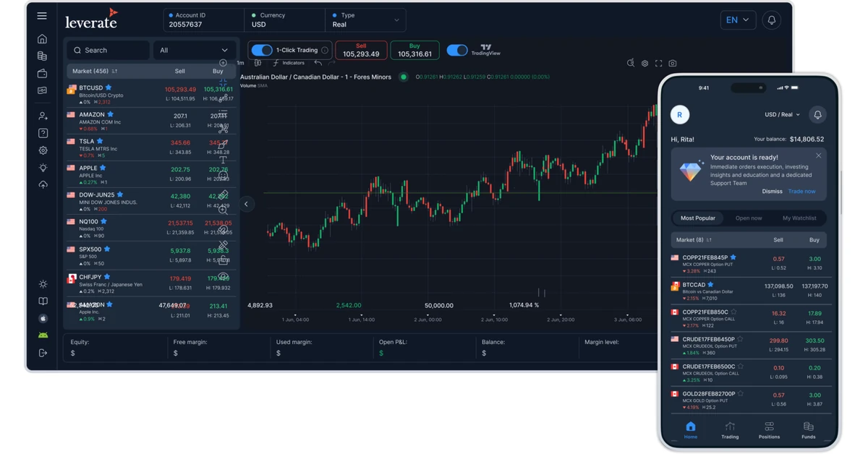Open the Funds tab in the phone bottom bar
868x454 pixels.
click(x=809, y=430)
